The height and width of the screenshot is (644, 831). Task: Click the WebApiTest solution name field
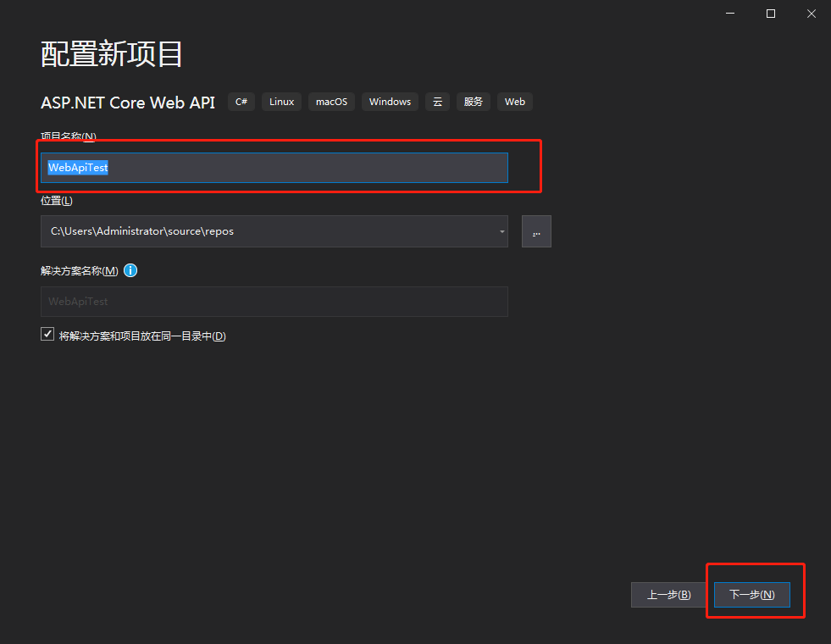pyautogui.click(x=274, y=301)
